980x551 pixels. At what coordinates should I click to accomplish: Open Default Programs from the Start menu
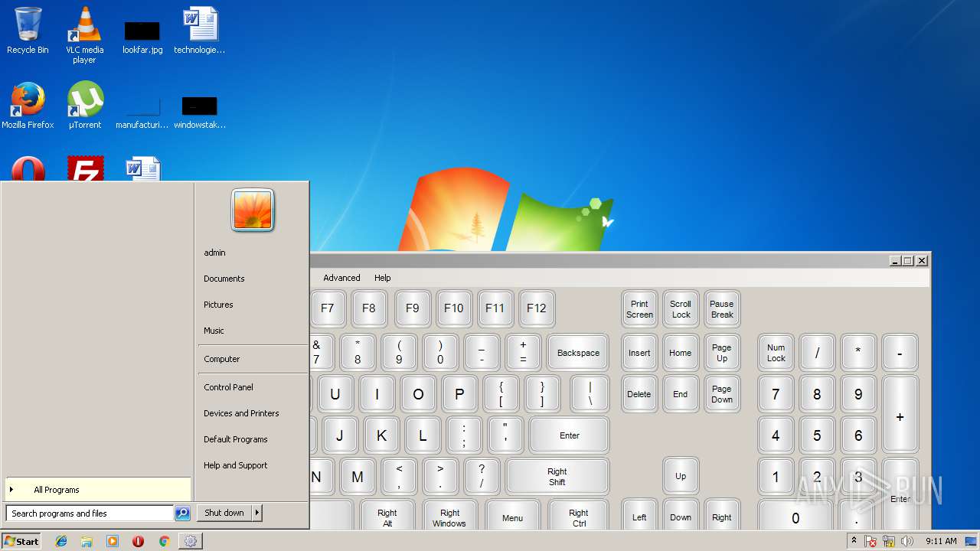(x=253, y=439)
